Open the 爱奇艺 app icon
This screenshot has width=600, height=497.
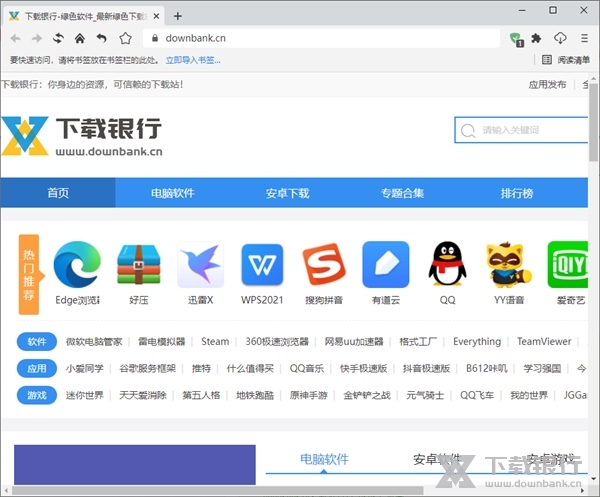pyautogui.click(x=568, y=264)
